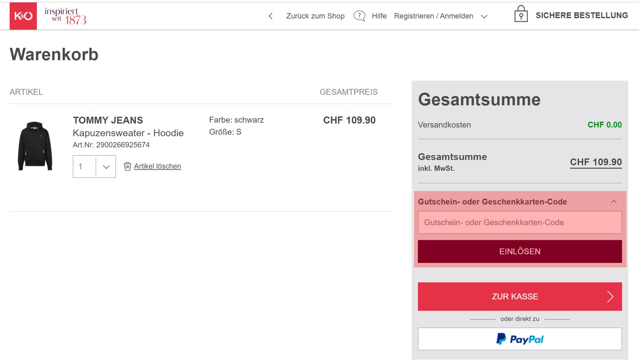Screen dimensions: 639x364
Task: Click the Gesamtsumme panel heading
Action: [479, 100]
